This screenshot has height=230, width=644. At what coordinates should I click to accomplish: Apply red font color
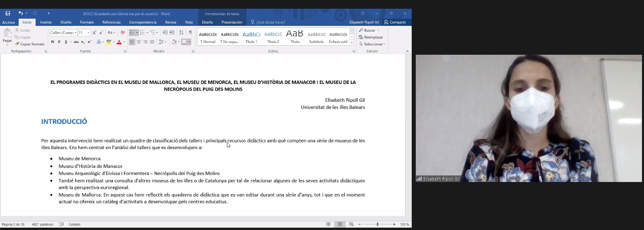point(119,42)
